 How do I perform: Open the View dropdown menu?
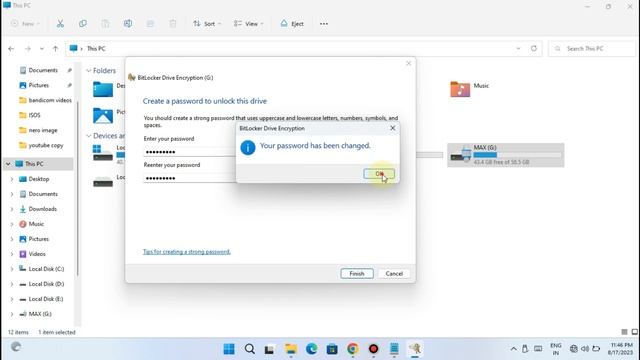248,24
